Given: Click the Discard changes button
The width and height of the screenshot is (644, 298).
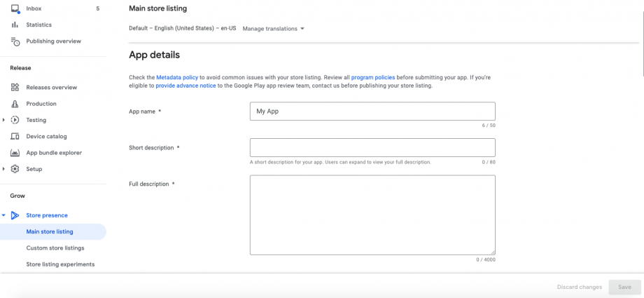Looking at the screenshot, I should pos(579,287).
